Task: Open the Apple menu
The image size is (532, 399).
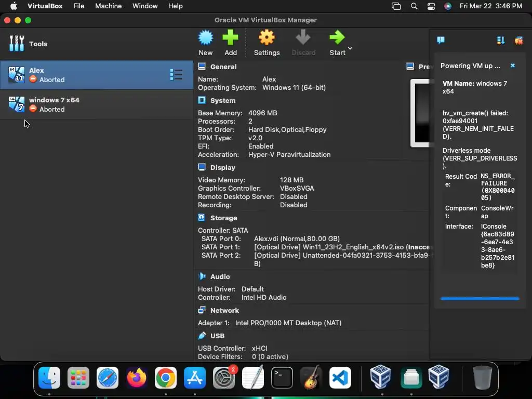Action: pos(13,6)
